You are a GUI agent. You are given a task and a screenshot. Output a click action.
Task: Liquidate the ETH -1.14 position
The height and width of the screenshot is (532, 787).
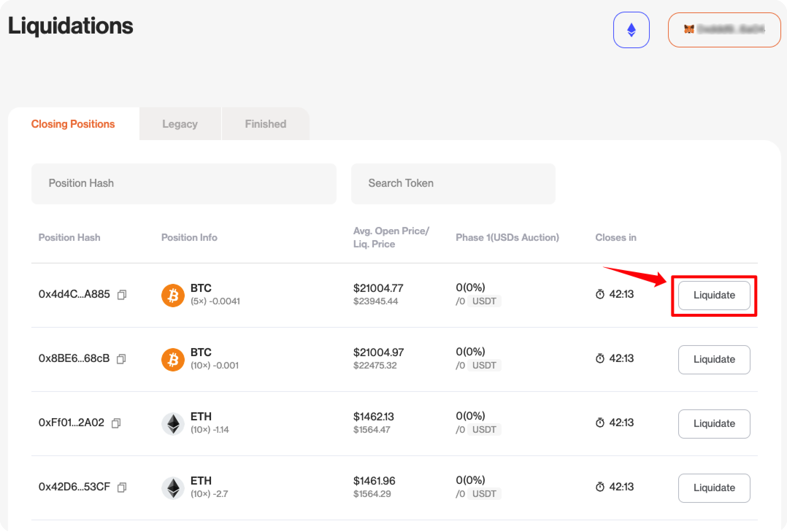pyautogui.click(x=714, y=424)
